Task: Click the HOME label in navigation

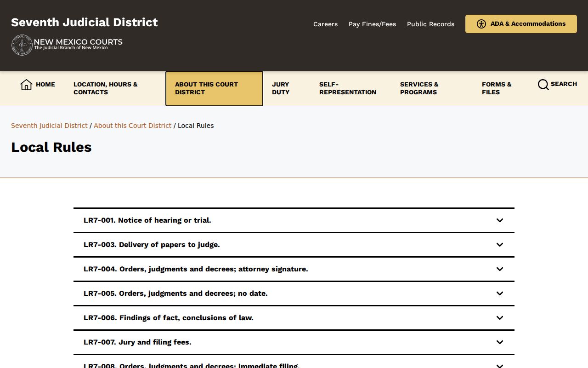Action: [x=45, y=85]
